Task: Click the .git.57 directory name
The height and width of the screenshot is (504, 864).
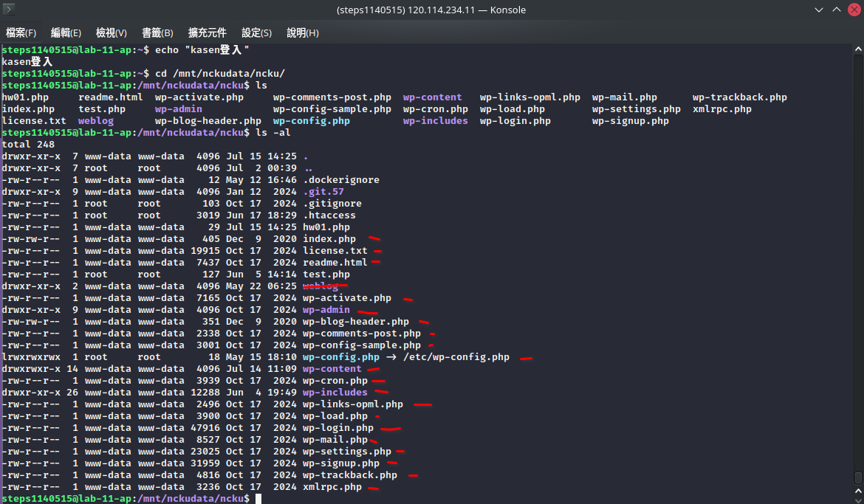Action: tap(323, 192)
